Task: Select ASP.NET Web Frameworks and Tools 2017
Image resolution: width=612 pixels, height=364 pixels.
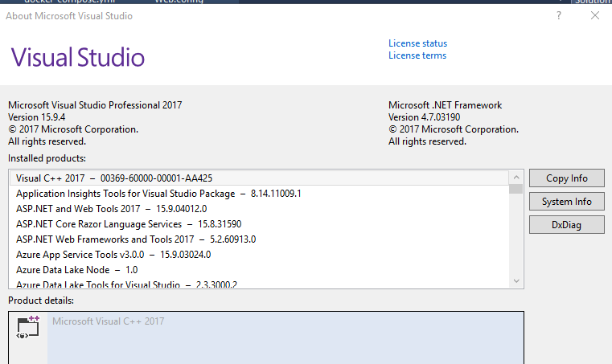Action: (259, 239)
